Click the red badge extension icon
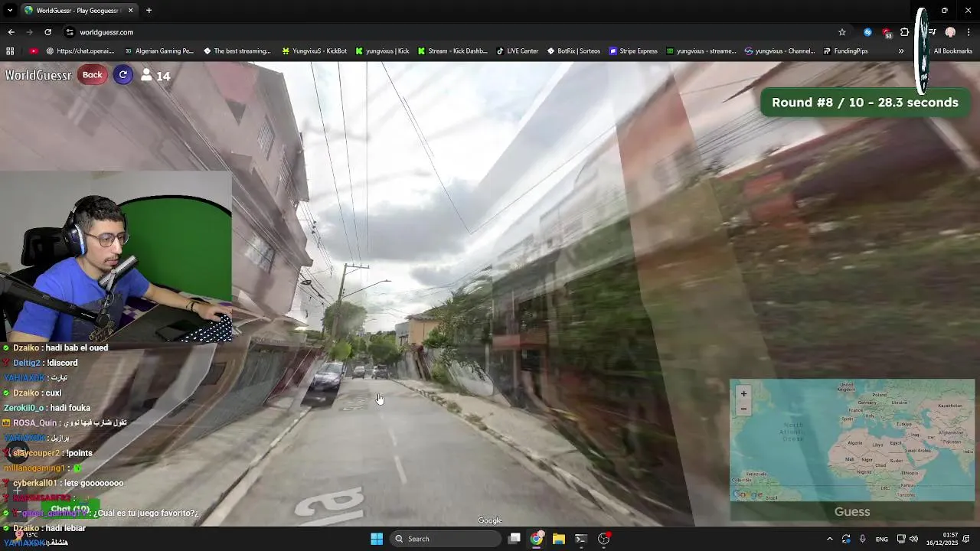Image resolution: width=980 pixels, height=551 pixels. [x=887, y=32]
